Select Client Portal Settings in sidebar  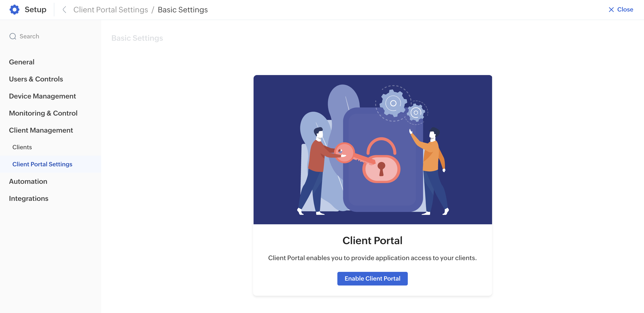tap(42, 164)
